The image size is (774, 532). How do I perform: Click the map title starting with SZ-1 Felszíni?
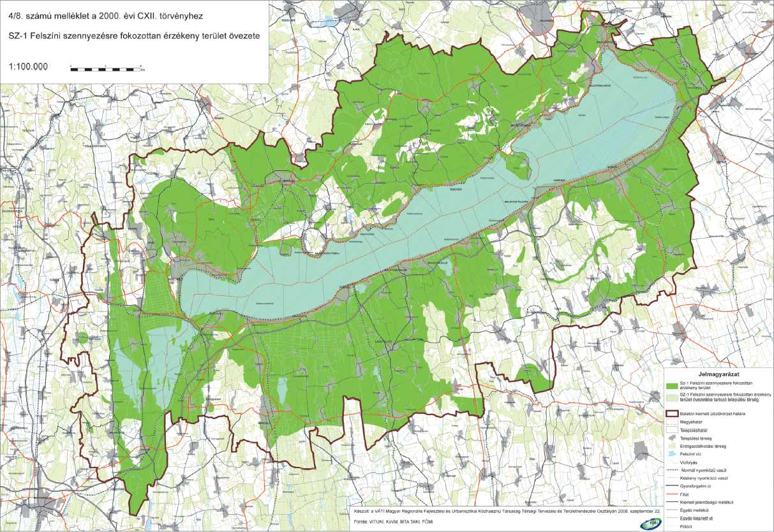(135, 36)
